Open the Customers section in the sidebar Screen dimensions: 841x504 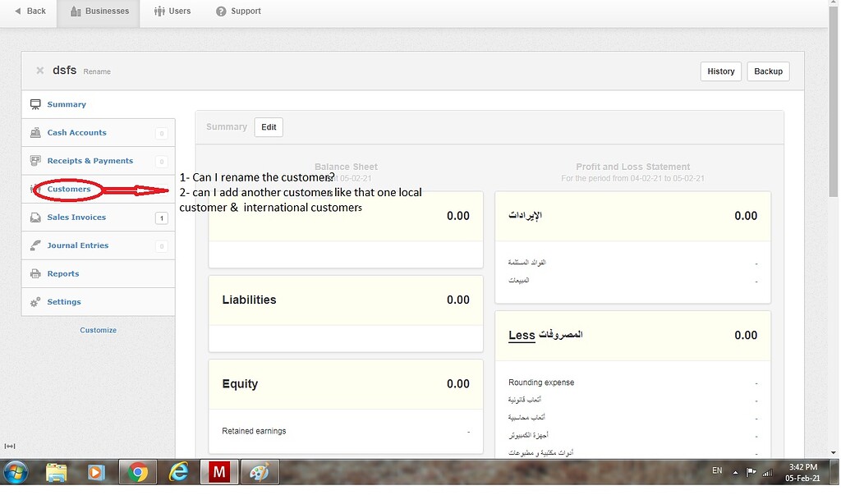[x=67, y=189]
